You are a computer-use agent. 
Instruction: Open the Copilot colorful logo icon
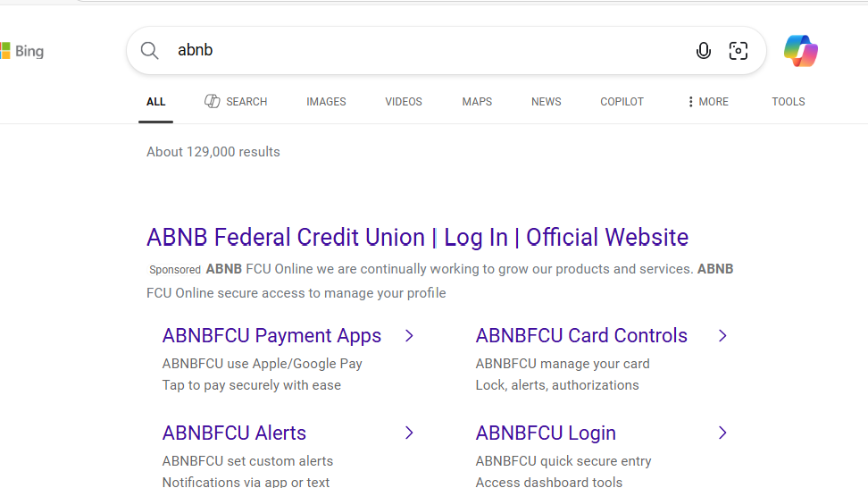(800, 50)
